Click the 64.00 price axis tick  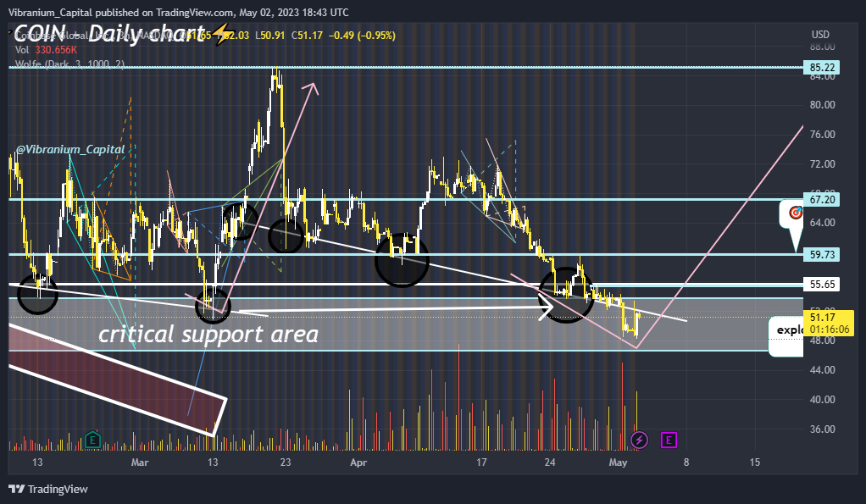coord(822,223)
